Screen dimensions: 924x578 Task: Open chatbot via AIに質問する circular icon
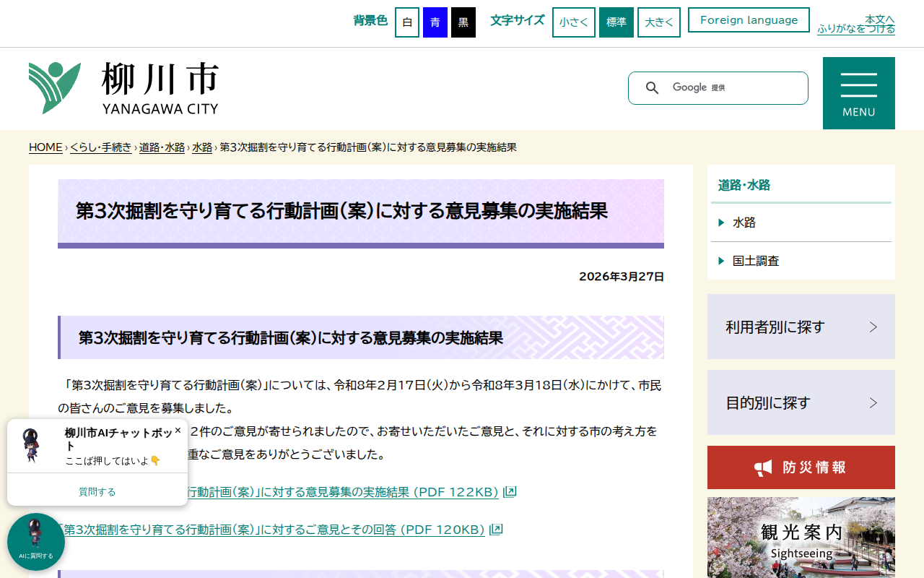click(35, 541)
